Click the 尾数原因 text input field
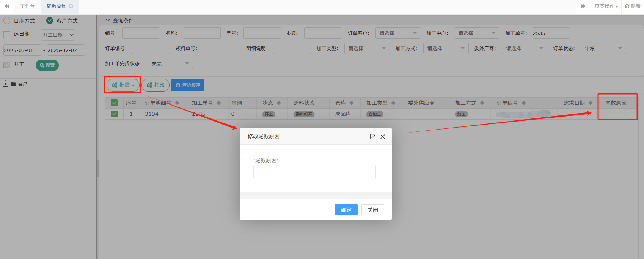 (314, 172)
